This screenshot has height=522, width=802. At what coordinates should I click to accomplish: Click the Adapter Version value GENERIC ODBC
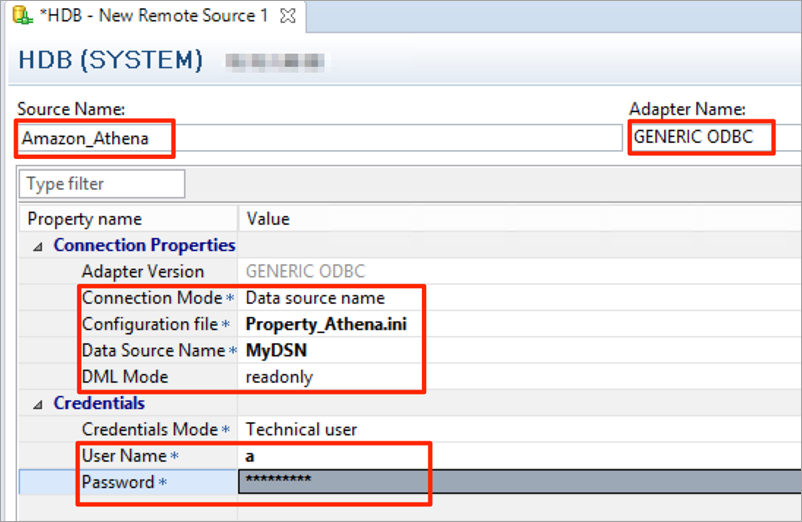[305, 271]
